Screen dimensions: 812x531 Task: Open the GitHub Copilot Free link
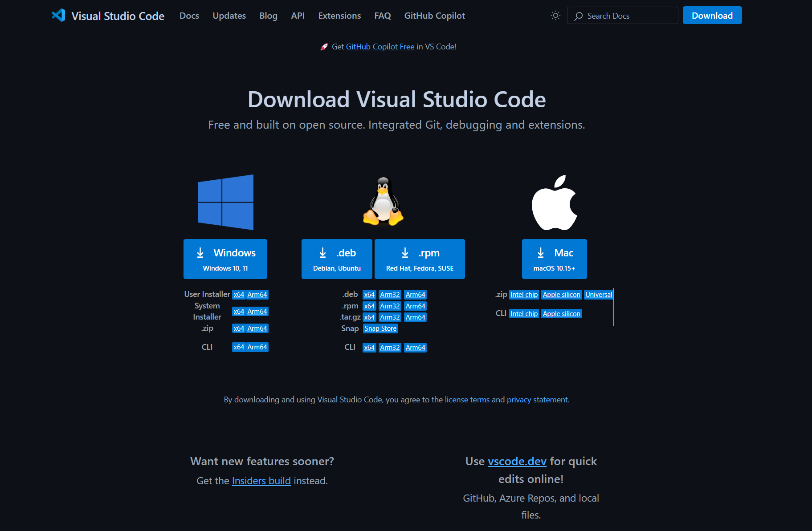pos(380,47)
